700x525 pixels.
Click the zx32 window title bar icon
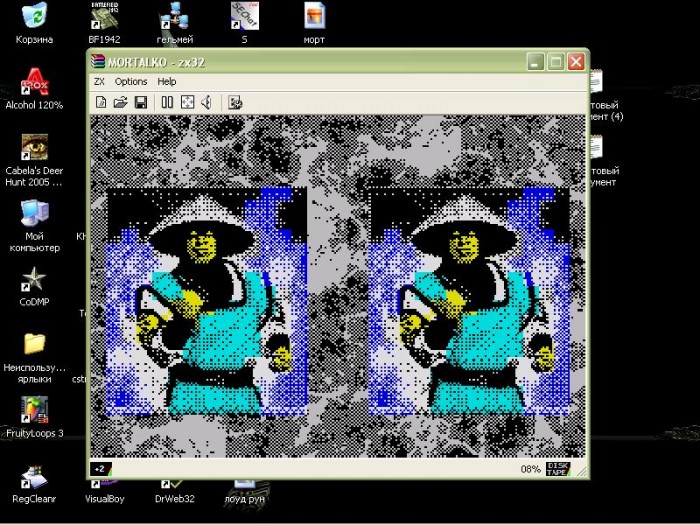click(x=98, y=61)
